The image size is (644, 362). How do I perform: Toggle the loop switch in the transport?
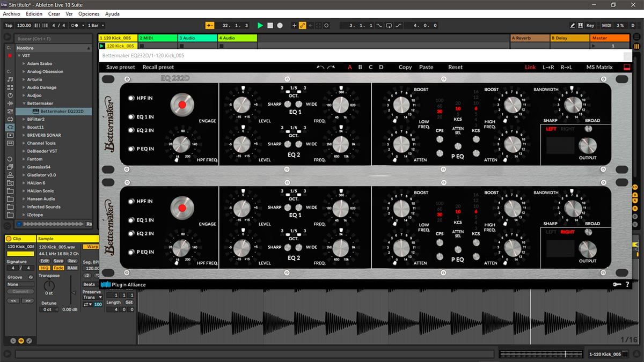(390, 25)
